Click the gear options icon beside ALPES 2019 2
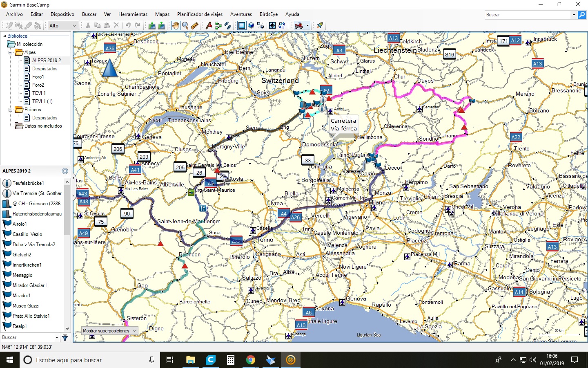588x368 pixels. coord(65,171)
